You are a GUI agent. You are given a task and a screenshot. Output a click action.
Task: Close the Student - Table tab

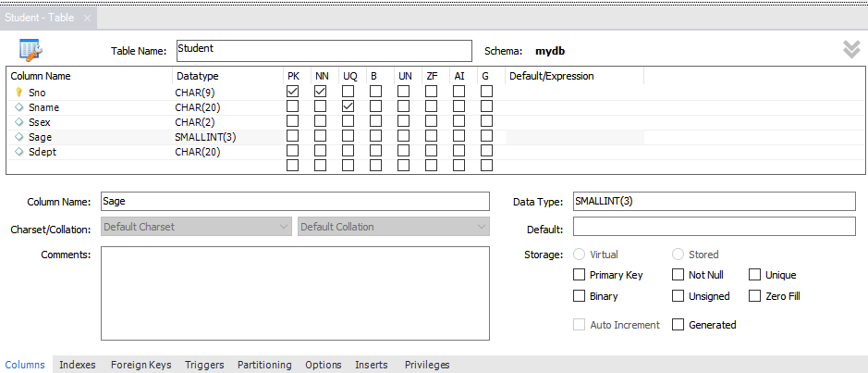tap(87, 18)
